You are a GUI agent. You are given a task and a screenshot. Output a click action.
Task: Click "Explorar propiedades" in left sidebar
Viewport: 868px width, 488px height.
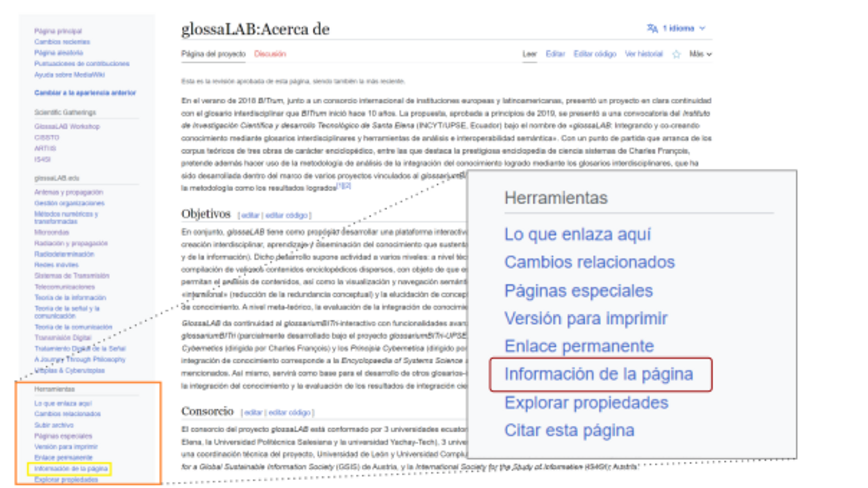(66, 480)
